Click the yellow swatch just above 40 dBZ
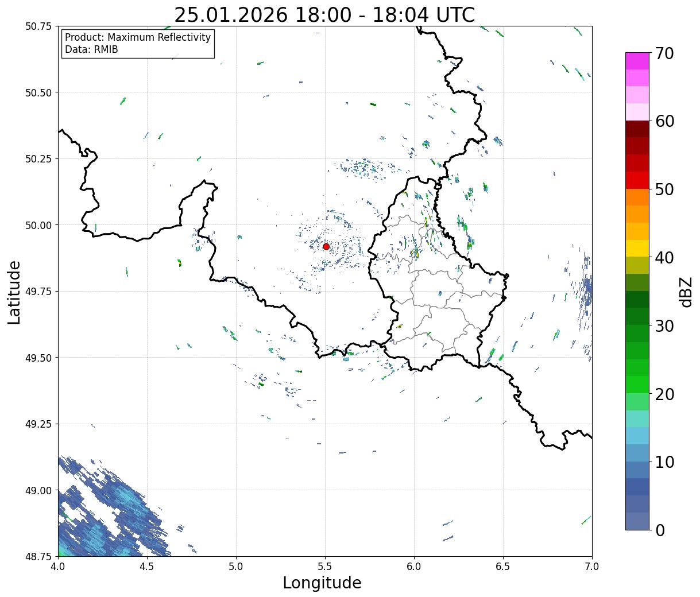Screen dimensions: 700x597 pos(637,249)
